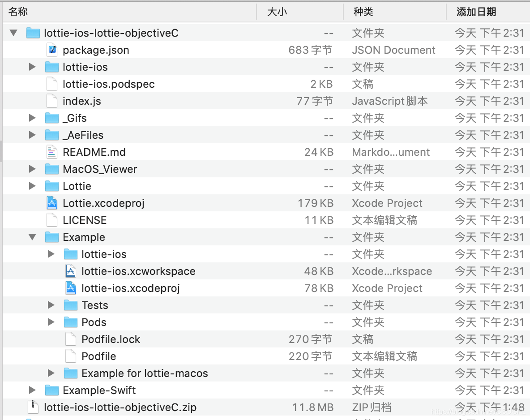The width and height of the screenshot is (530, 420).
Task: Click the lottie-ios-lottie-objectiveC folder icon
Action: click(33, 33)
